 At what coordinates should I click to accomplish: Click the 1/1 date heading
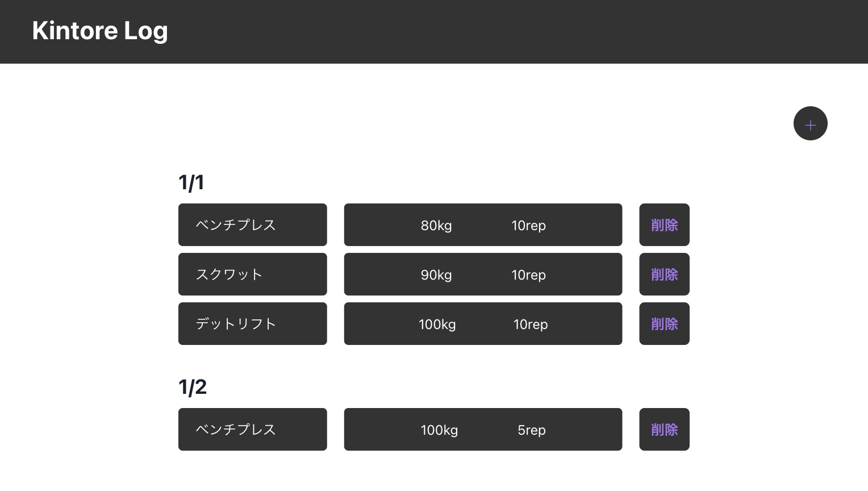tap(192, 182)
